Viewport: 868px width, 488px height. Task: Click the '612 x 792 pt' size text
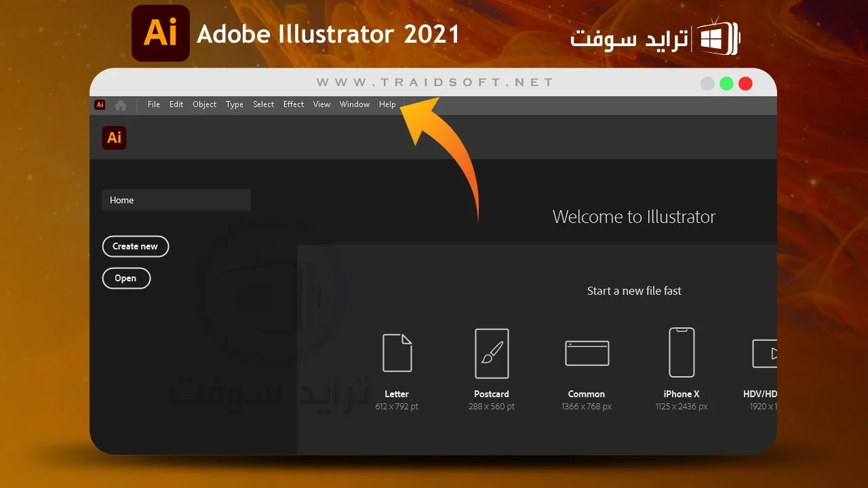point(397,407)
